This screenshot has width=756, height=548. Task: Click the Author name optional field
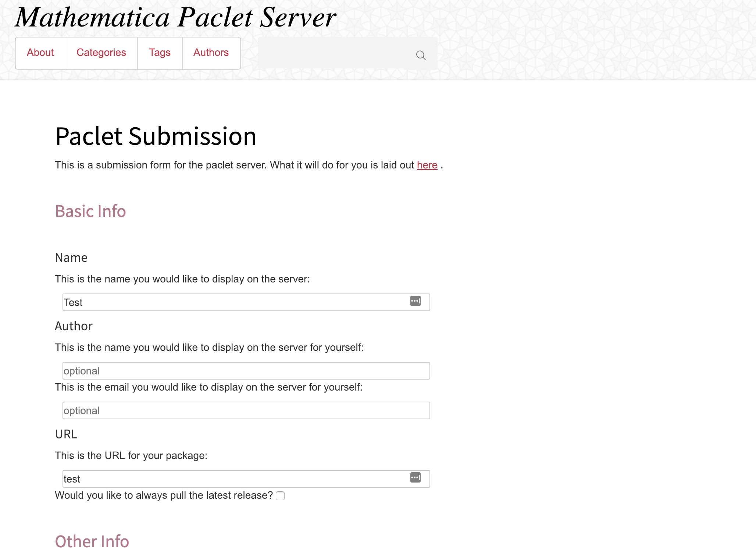coord(246,371)
